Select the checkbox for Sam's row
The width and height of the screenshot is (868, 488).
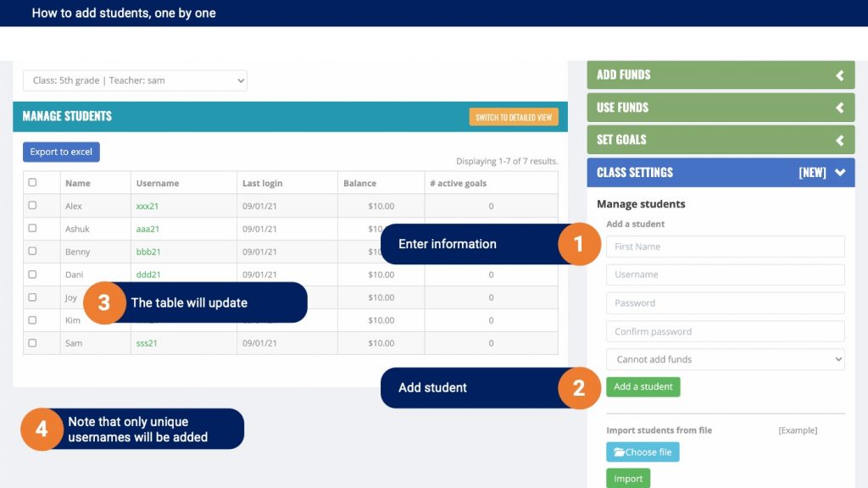click(x=33, y=343)
